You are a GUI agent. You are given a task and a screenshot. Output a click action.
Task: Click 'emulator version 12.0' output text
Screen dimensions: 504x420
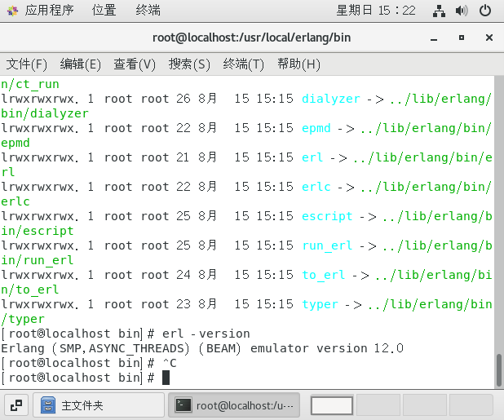coord(326,348)
